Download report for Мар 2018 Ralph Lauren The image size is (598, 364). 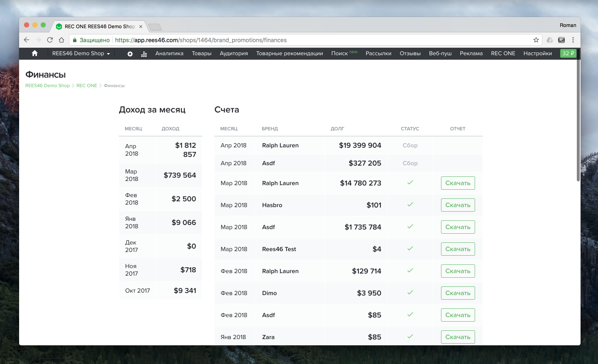click(458, 183)
